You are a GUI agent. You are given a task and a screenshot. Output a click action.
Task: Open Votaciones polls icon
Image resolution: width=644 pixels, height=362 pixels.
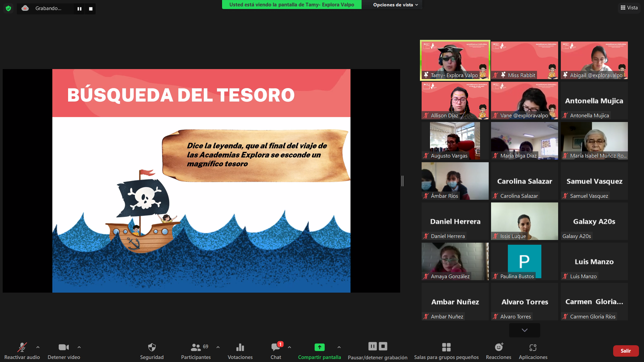(240, 347)
